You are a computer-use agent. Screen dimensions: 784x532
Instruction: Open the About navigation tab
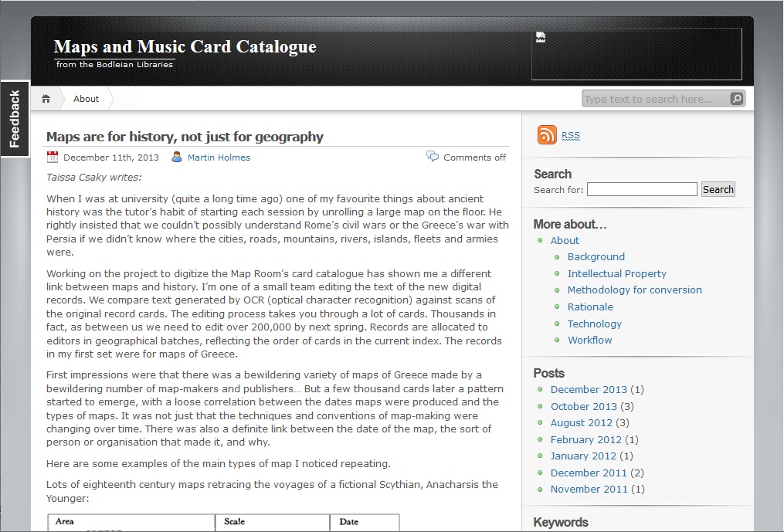[x=86, y=99]
